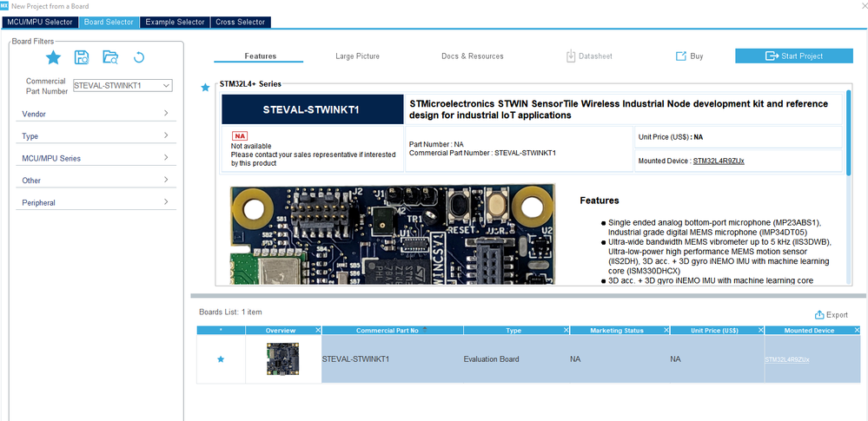
Task: Load a saved search folder icon
Action: click(x=110, y=57)
